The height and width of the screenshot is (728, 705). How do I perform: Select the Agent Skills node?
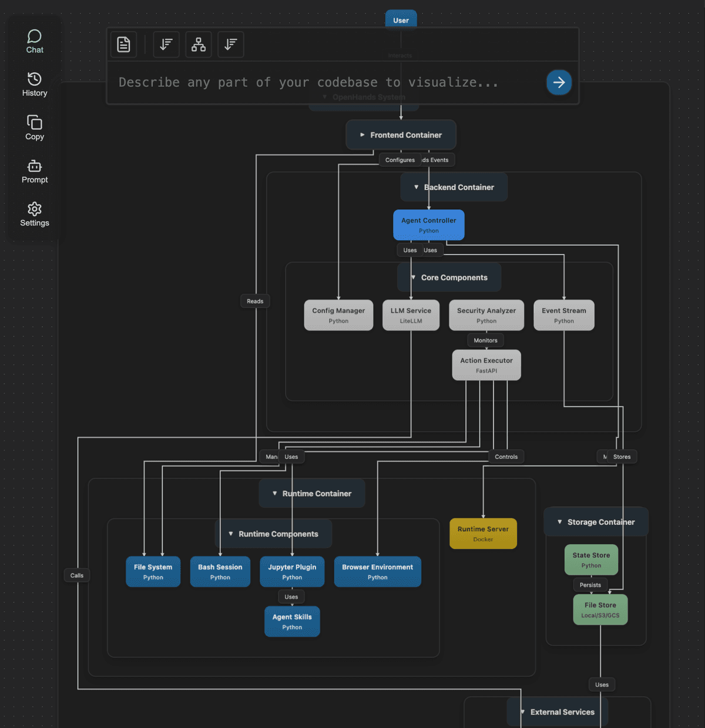coord(292,622)
